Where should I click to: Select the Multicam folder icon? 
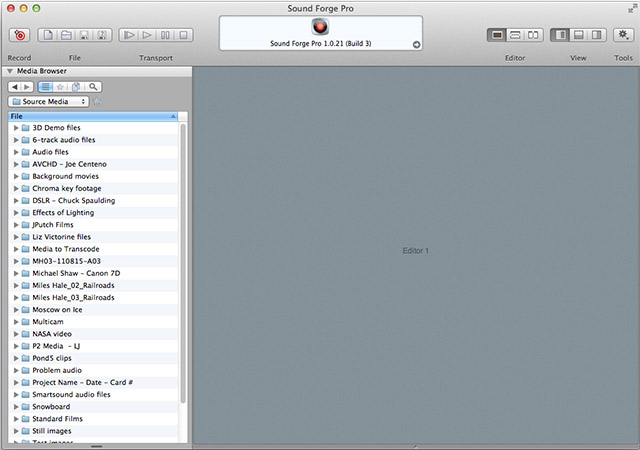click(26, 322)
